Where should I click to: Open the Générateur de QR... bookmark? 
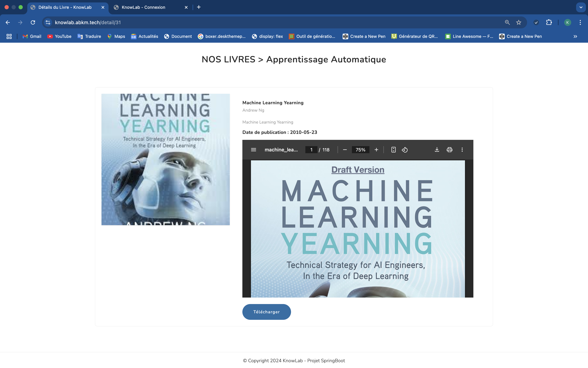(x=415, y=36)
